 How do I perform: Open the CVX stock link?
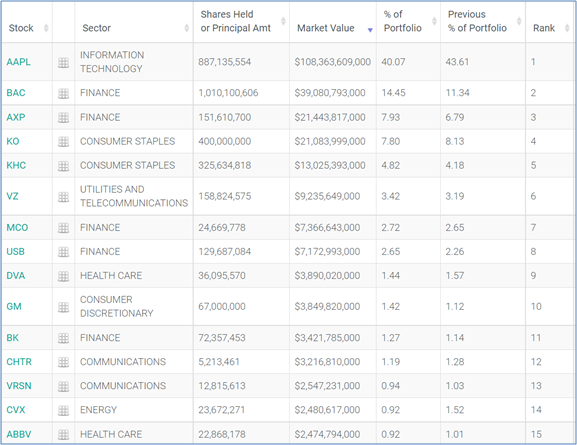pos(16,410)
